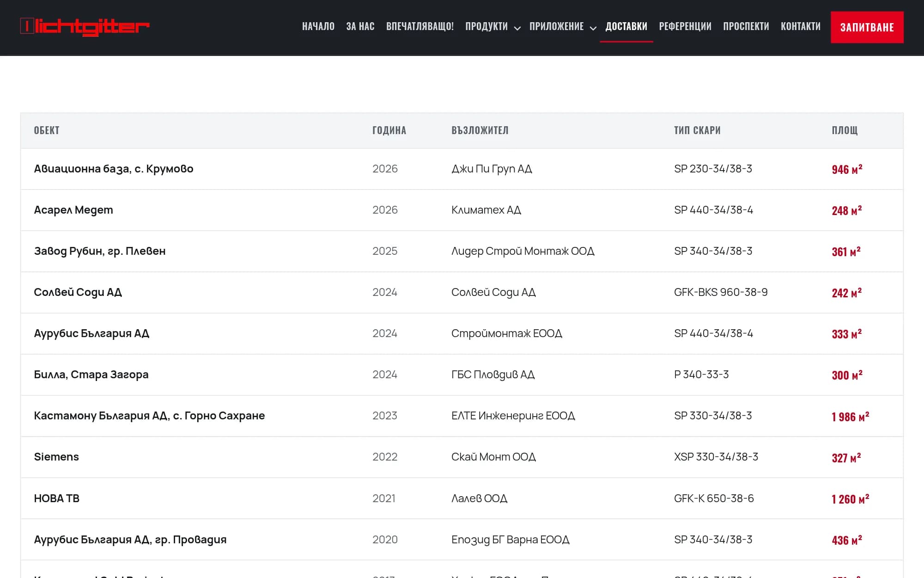Click the ОБЕКТ column header
924x578 pixels.
point(47,130)
